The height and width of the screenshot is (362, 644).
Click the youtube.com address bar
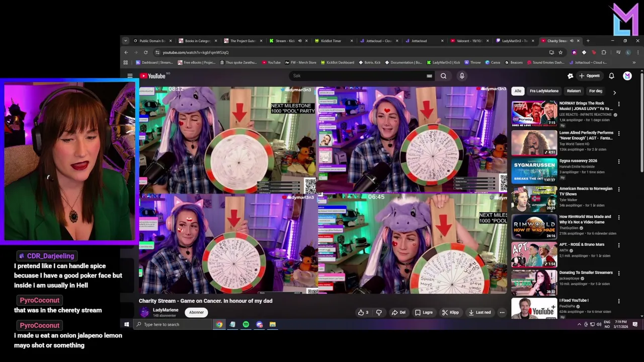click(350, 52)
